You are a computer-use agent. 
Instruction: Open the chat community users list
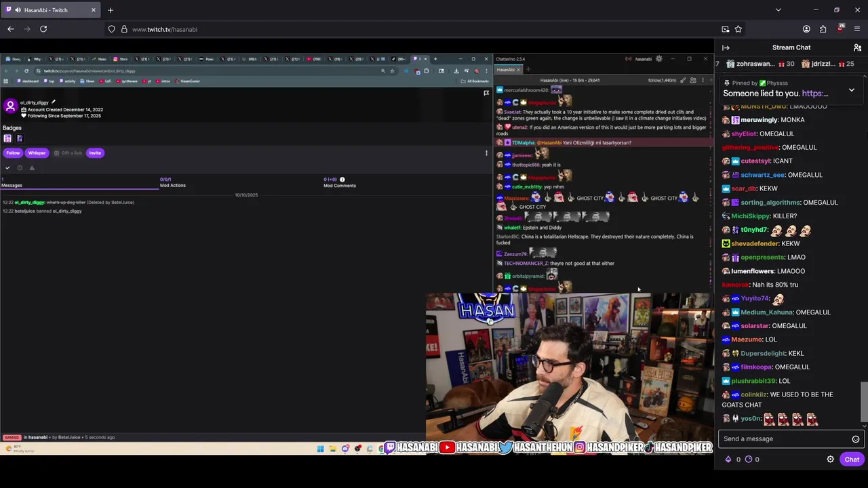pyautogui.click(x=857, y=47)
